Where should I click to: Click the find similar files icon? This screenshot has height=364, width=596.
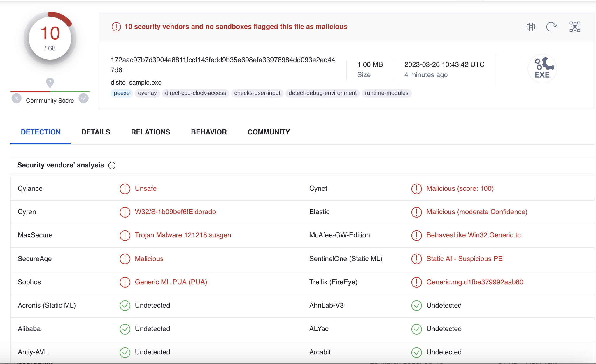(531, 27)
